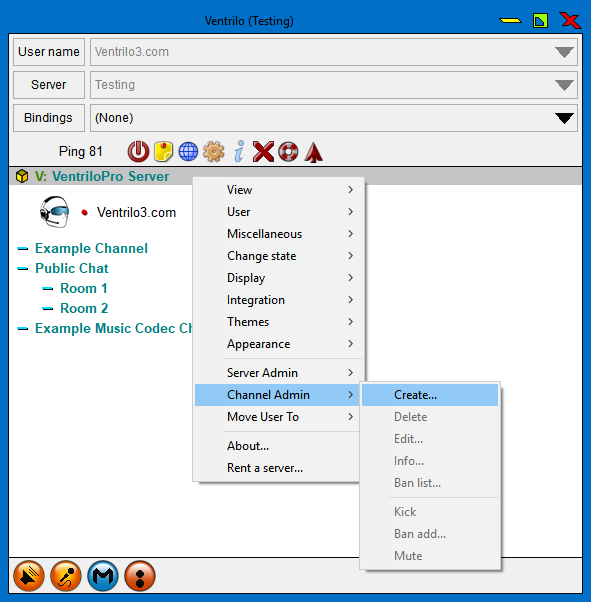Select the Example Channel tree item

tap(91, 248)
